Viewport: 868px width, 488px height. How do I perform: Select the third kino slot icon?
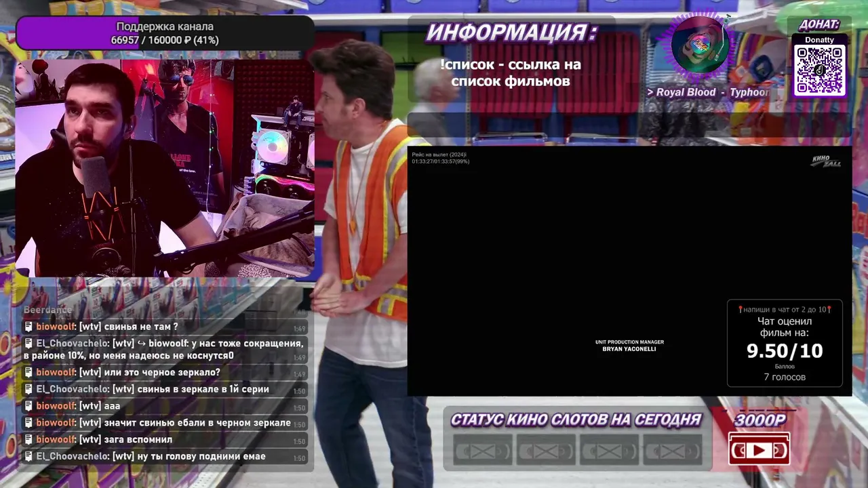pos(609,451)
